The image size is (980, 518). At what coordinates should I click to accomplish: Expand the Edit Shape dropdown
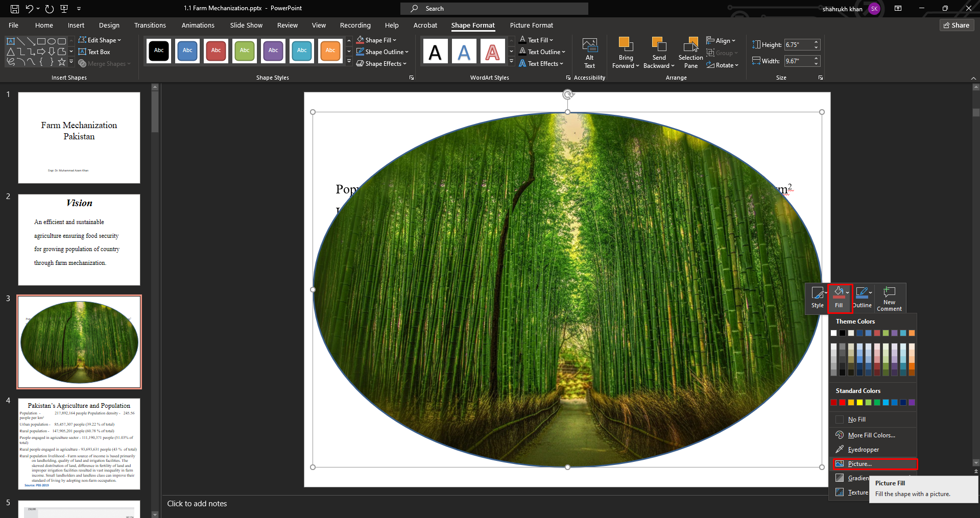pos(100,40)
